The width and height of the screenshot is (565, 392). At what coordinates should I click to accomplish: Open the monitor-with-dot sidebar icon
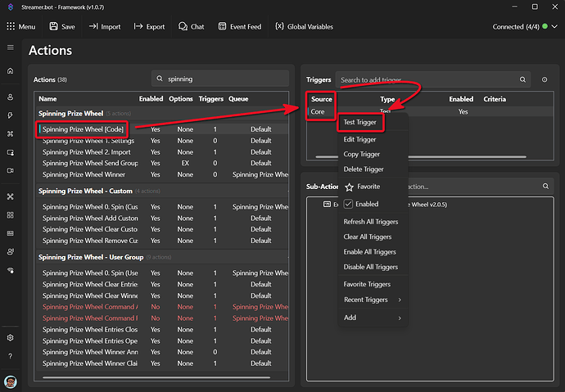pyautogui.click(x=11, y=152)
